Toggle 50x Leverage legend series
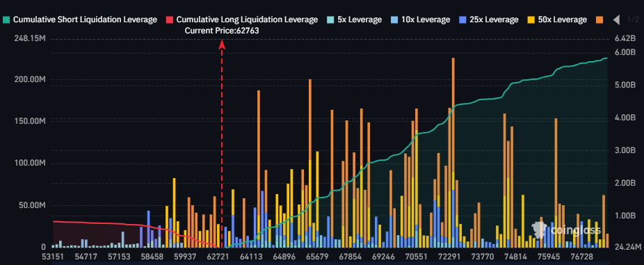 (557, 19)
